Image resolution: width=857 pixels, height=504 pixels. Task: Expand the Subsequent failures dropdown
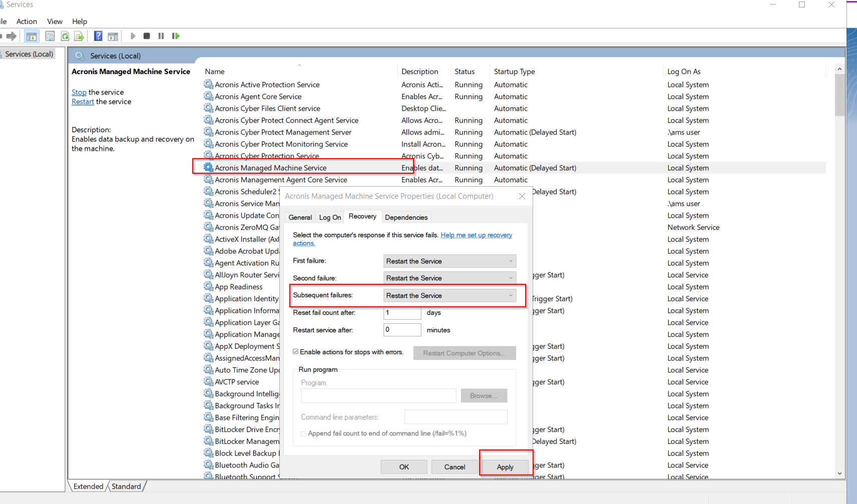click(510, 295)
